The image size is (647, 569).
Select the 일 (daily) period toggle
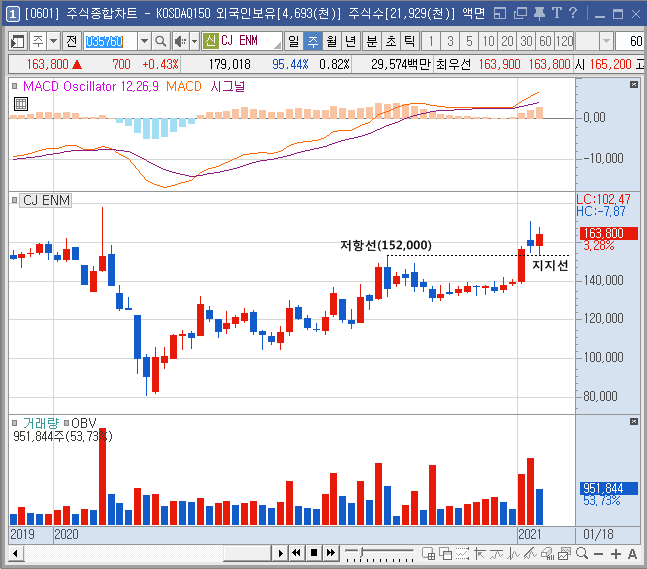click(293, 41)
